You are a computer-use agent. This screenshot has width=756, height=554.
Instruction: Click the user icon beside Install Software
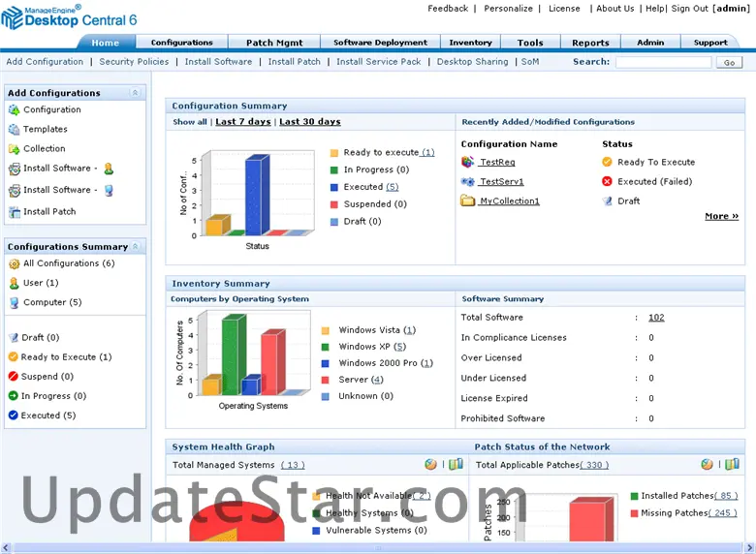[x=109, y=169]
